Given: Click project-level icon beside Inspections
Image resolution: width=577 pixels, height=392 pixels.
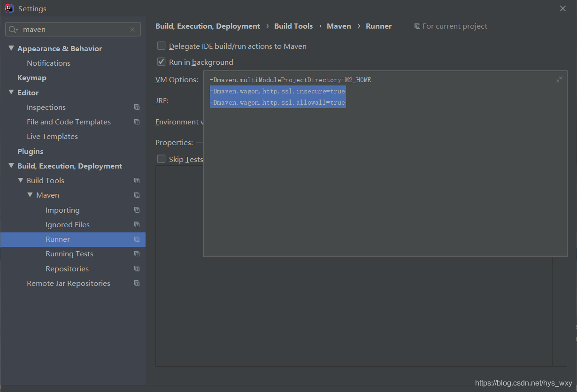Looking at the screenshot, I should pyautogui.click(x=137, y=108).
